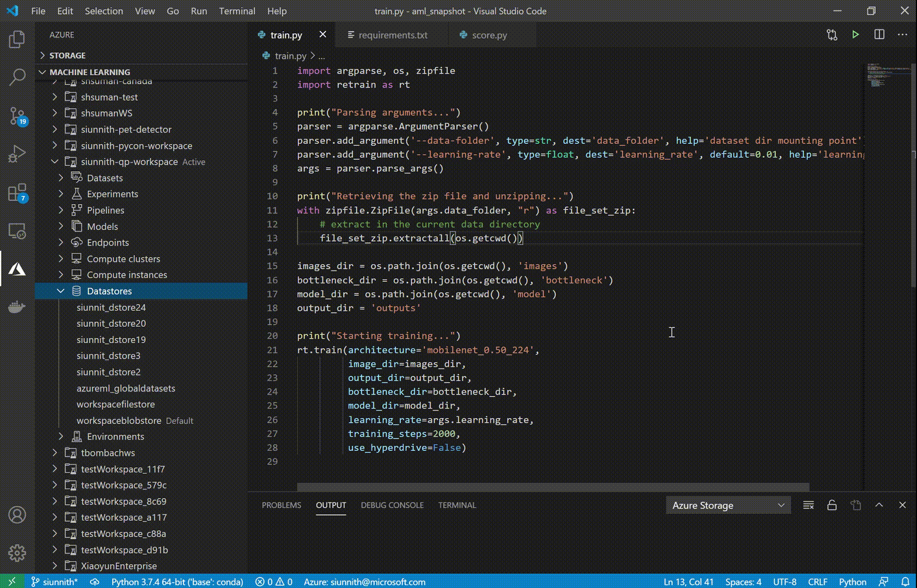Click the code minimap
This screenshot has width=917, height=588.
888,75
